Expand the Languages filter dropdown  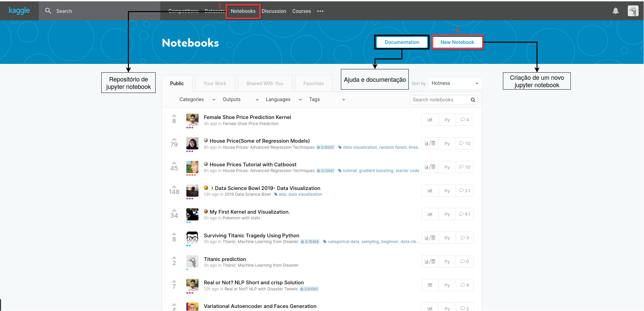click(x=284, y=99)
